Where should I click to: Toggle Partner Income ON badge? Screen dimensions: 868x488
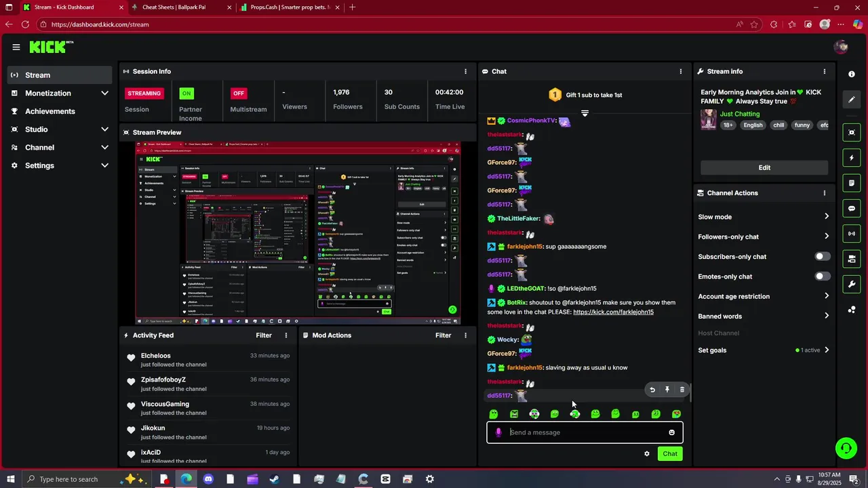186,93
